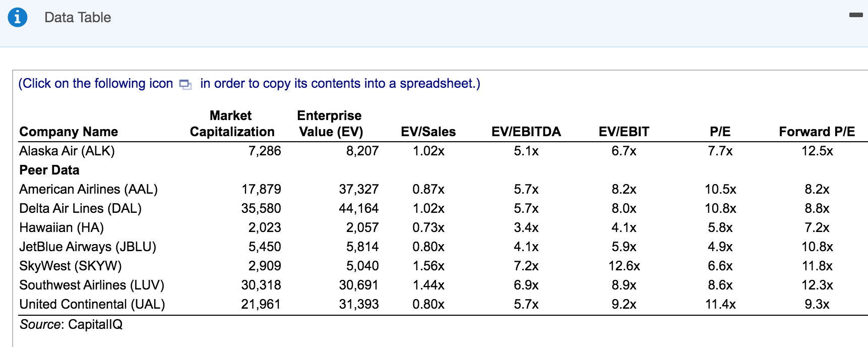Select SkyWest (SKYW) row name
Viewport: 868px width, 347px height.
71,266
